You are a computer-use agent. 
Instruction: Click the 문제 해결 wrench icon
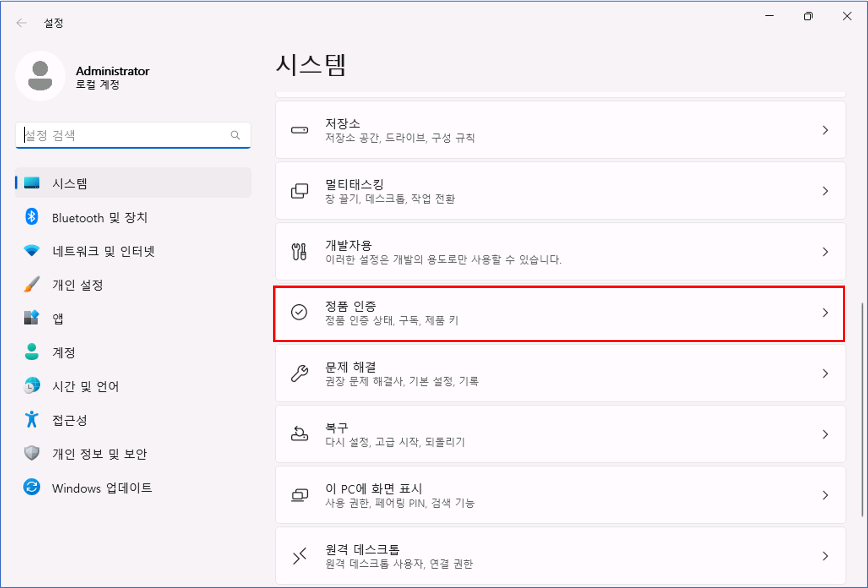299,373
